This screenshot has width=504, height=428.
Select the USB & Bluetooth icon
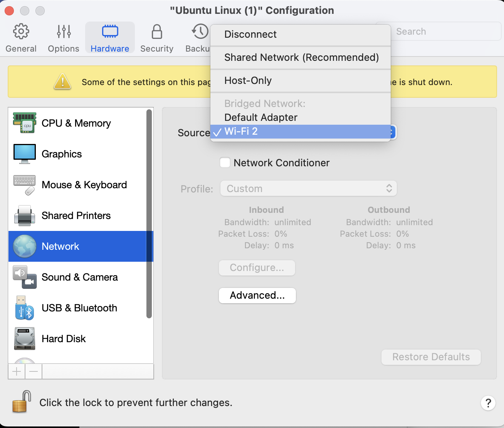pos(24,308)
